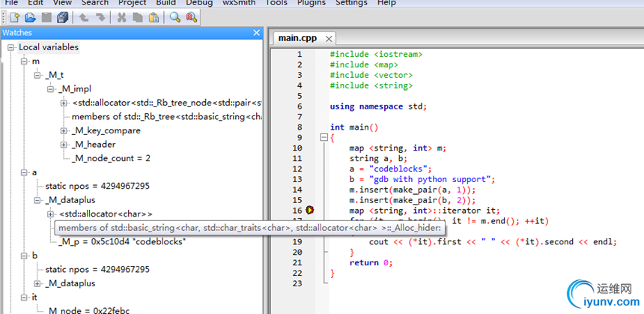Collapse the a variable node

tap(24, 172)
